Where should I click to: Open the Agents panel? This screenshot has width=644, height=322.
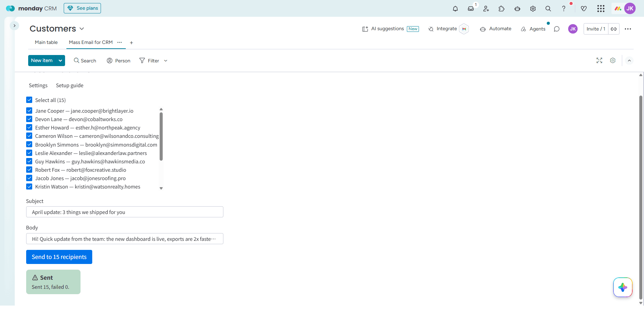coord(533,29)
